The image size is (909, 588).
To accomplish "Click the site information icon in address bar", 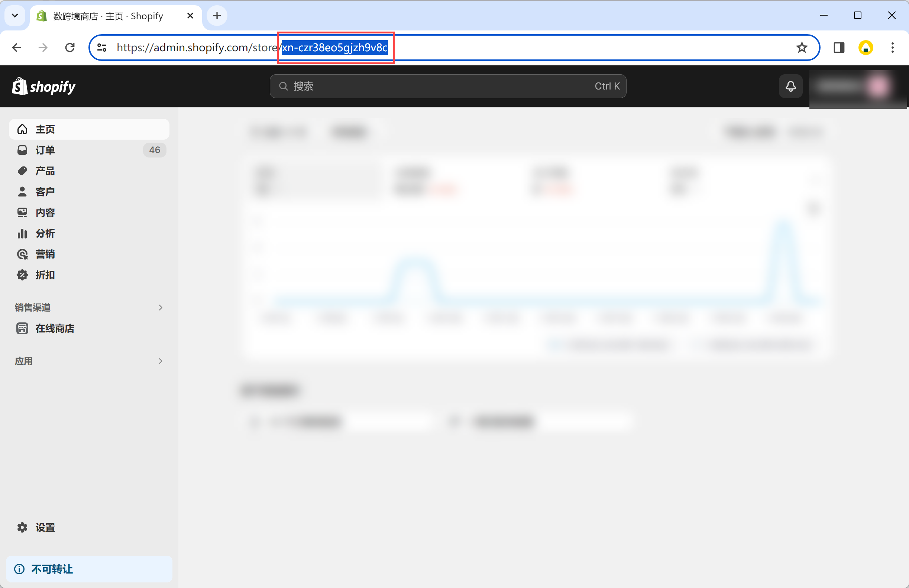I will [x=101, y=48].
